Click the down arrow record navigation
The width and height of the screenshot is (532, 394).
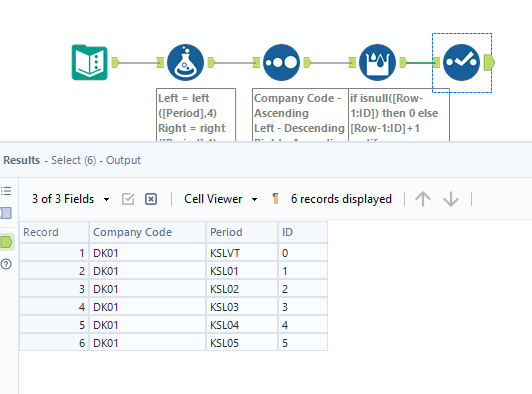[x=451, y=199]
